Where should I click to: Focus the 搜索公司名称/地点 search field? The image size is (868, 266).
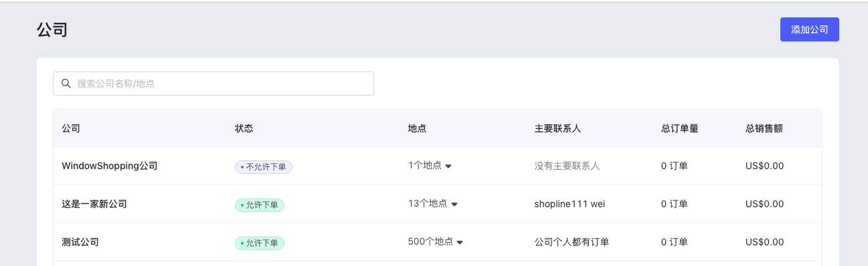click(213, 84)
